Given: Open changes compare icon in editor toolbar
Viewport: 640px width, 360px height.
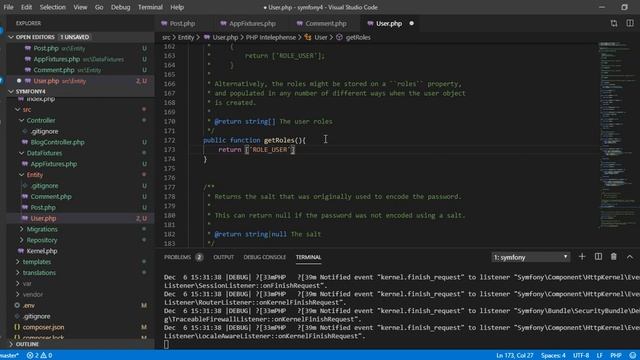Looking at the screenshot, I should (614, 24).
